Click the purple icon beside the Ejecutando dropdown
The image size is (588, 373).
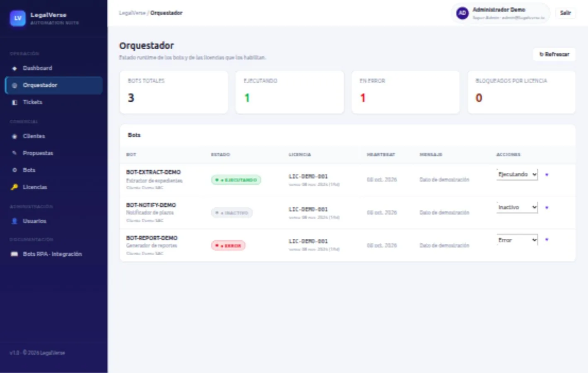(547, 175)
